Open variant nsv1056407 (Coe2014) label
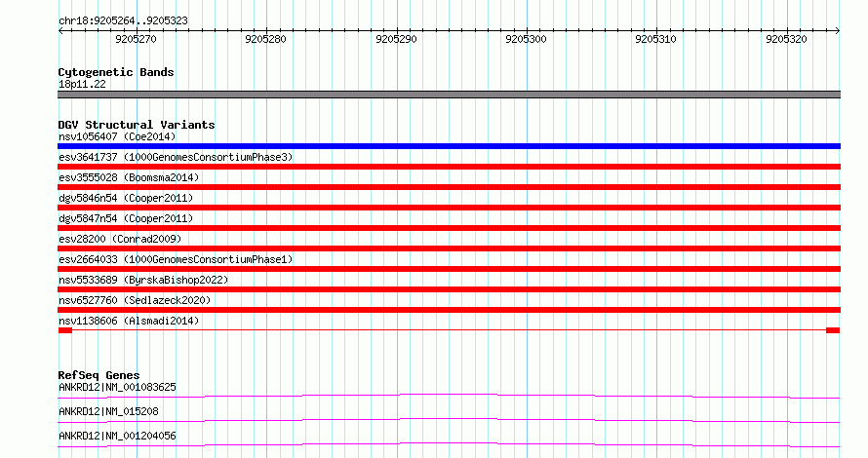Image resolution: width=868 pixels, height=458 pixels. coord(117,136)
